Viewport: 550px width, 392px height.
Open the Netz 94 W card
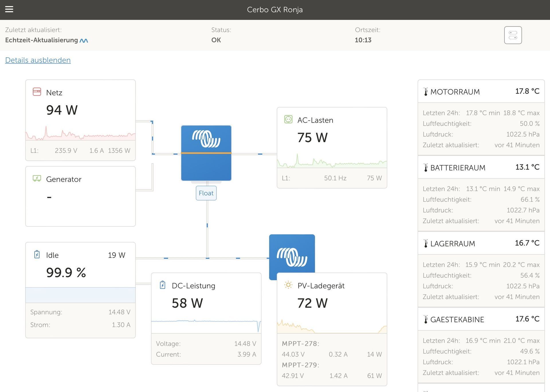80,120
